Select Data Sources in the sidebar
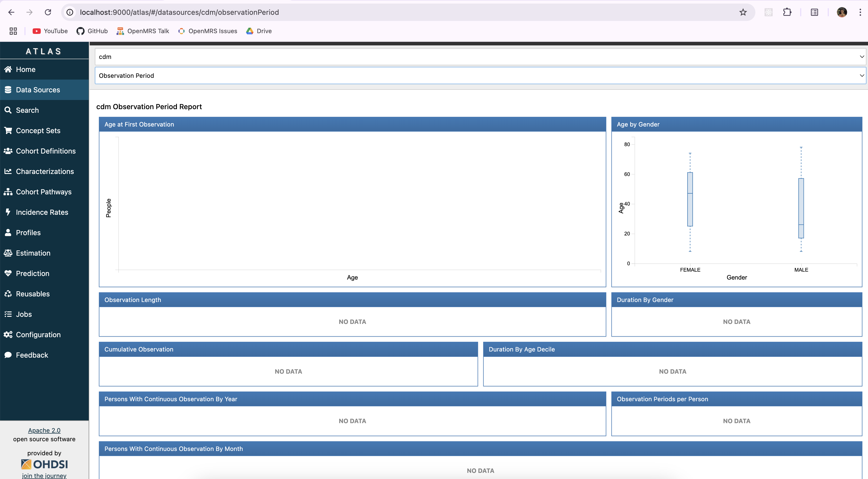 (45, 90)
